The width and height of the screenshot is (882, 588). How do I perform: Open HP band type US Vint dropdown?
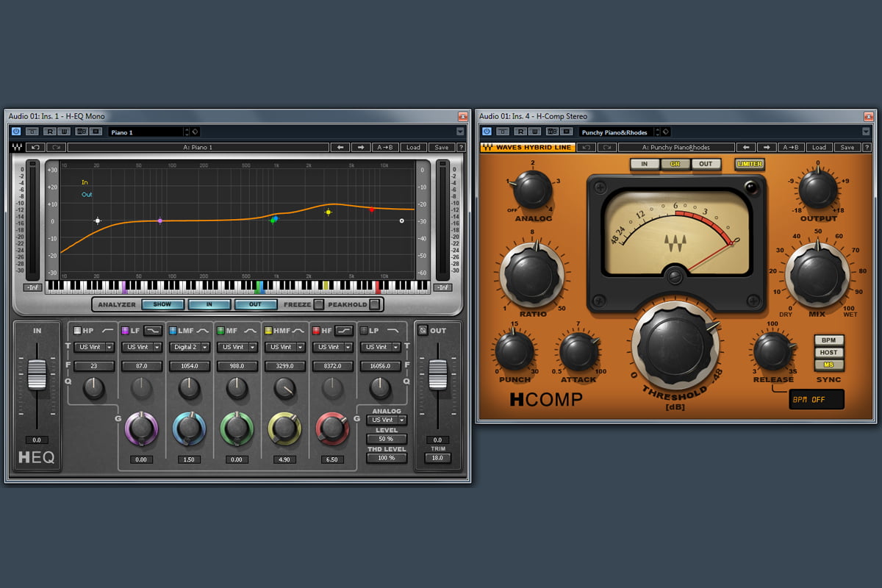point(94,347)
